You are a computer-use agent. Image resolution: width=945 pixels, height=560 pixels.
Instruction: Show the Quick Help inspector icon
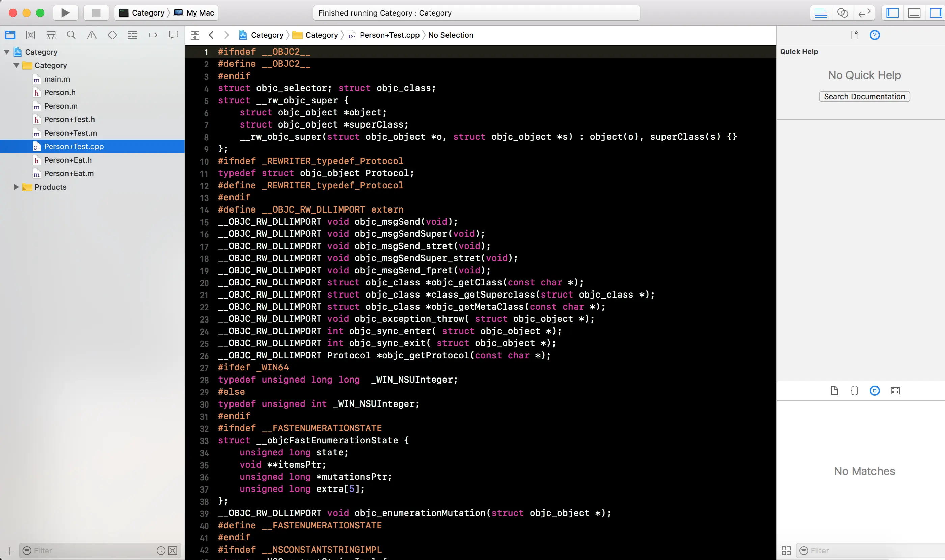[x=874, y=35]
